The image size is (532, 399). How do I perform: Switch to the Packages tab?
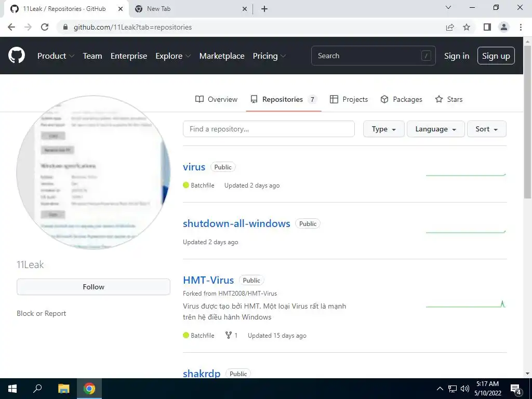[402, 99]
